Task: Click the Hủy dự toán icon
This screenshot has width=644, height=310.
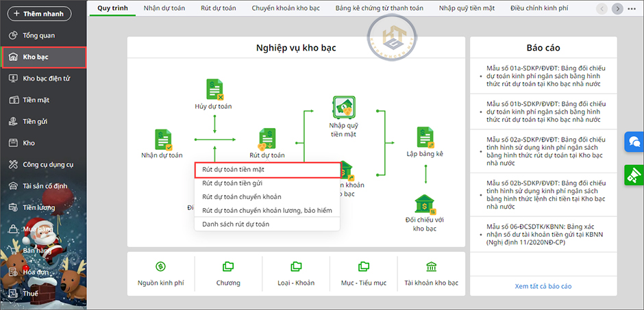Action: 215,90
